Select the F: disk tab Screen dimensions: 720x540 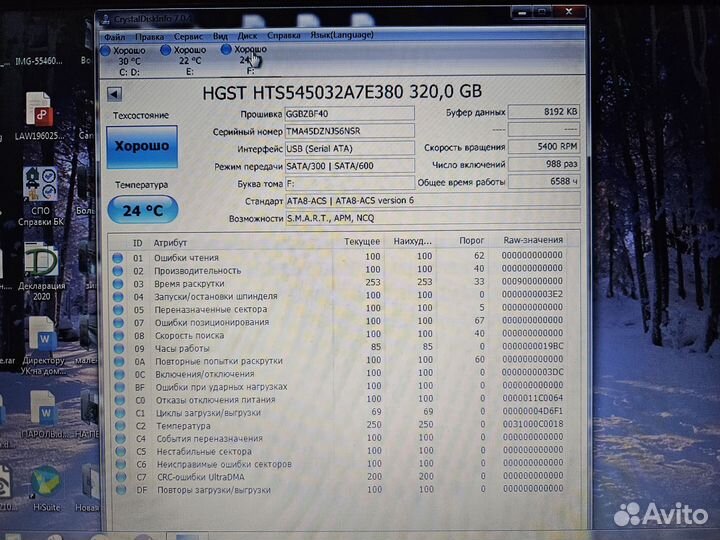245,60
